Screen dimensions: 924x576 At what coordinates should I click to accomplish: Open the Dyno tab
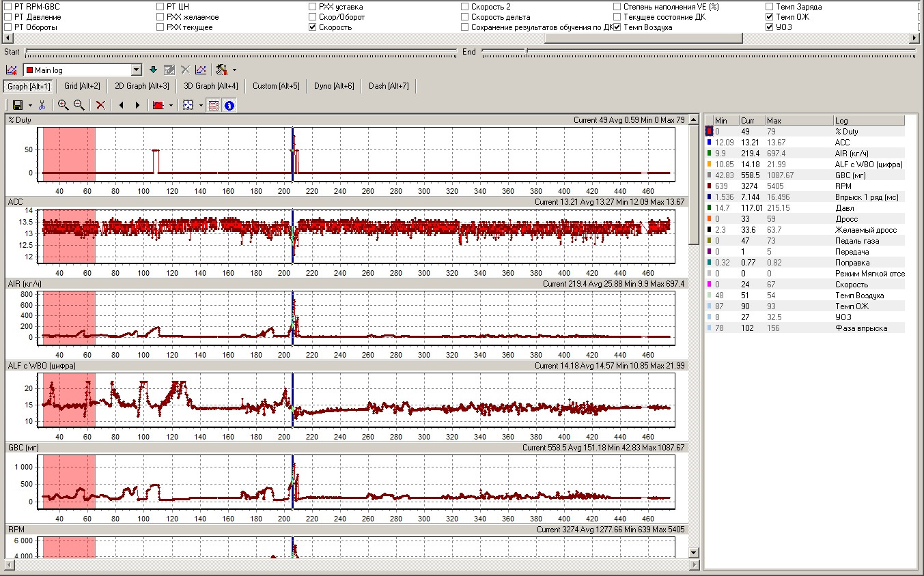click(333, 86)
